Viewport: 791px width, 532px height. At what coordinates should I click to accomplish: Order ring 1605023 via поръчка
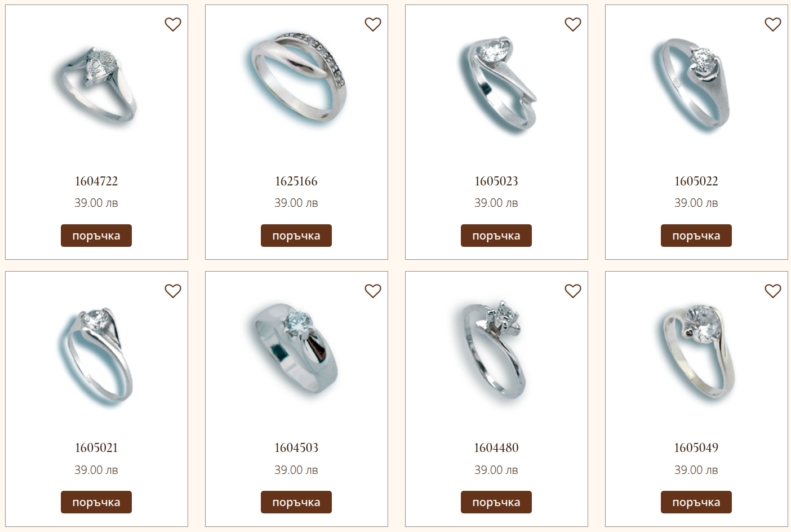point(496,236)
